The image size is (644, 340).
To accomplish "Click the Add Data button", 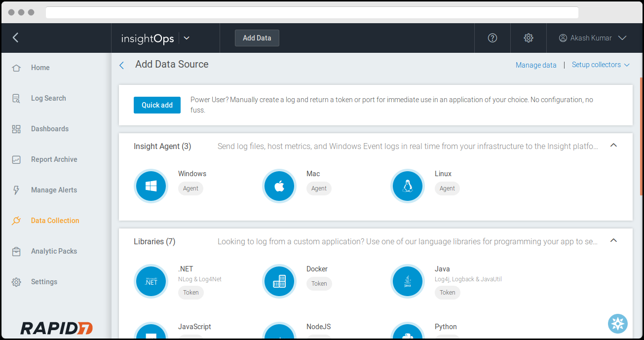I will pos(257,38).
